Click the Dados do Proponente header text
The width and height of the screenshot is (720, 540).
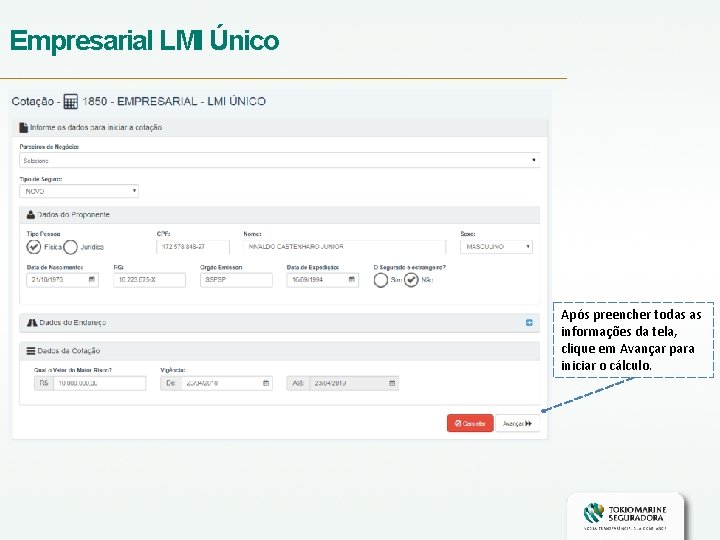[73, 214]
